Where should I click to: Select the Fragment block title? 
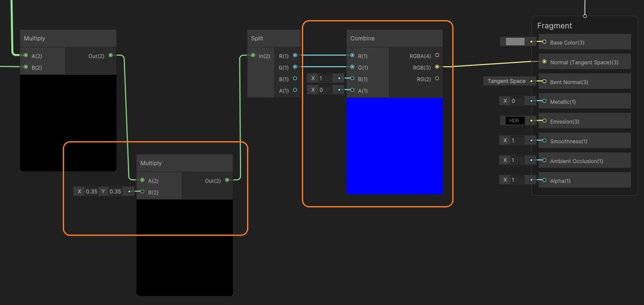[554, 26]
